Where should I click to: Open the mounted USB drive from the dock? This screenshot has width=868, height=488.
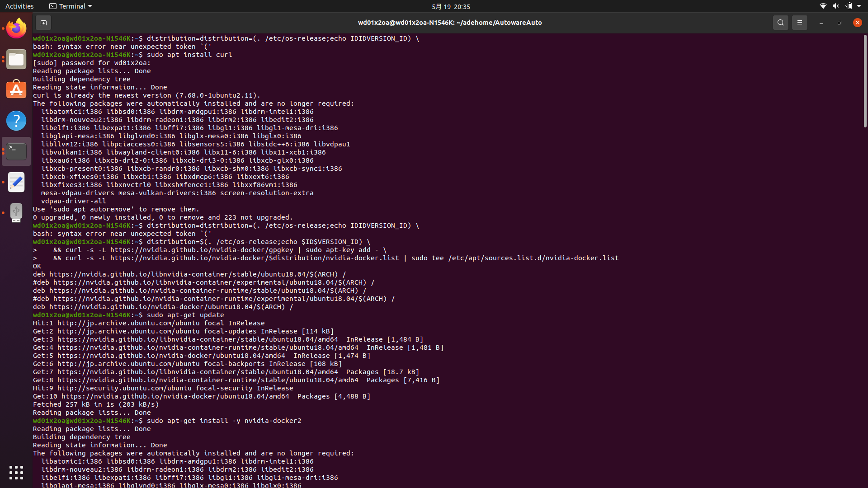16,212
